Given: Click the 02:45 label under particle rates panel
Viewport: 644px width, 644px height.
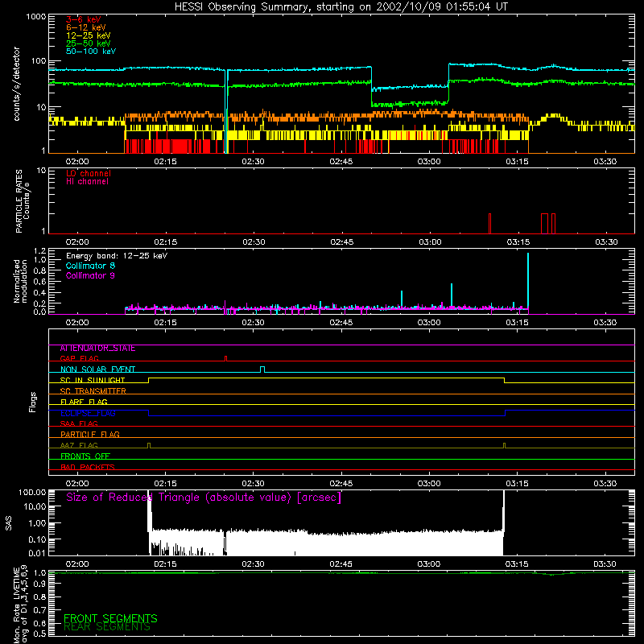Looking at the screenshot, I should click(341, 242).
